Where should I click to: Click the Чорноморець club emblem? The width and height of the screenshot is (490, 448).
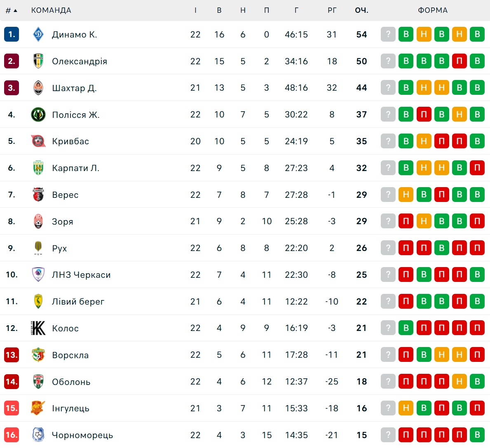(38, 435)
